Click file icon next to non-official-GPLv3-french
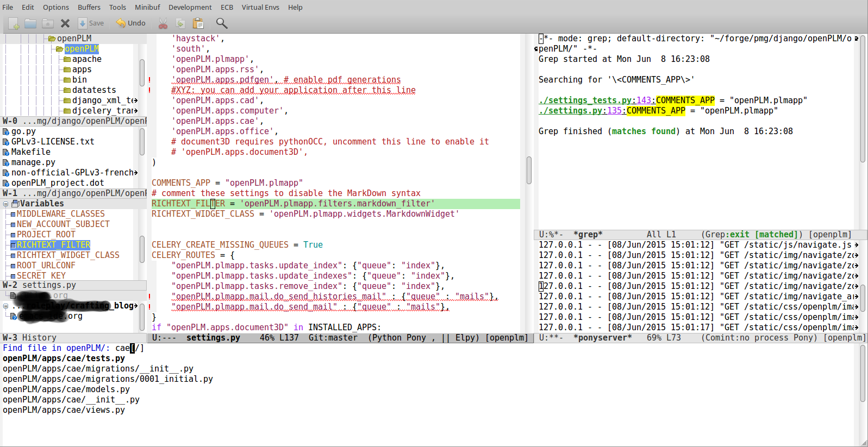Viewport: 868px width, 447px height. click(6, 173)
